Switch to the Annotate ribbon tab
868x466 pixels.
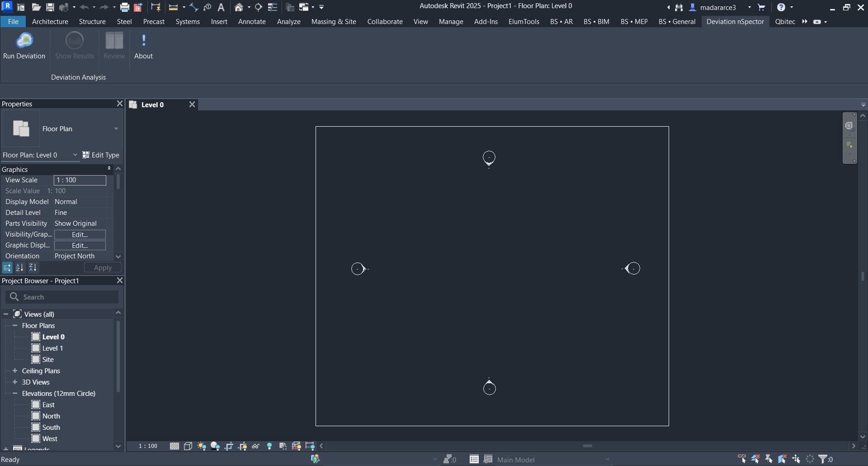[252, 22]
